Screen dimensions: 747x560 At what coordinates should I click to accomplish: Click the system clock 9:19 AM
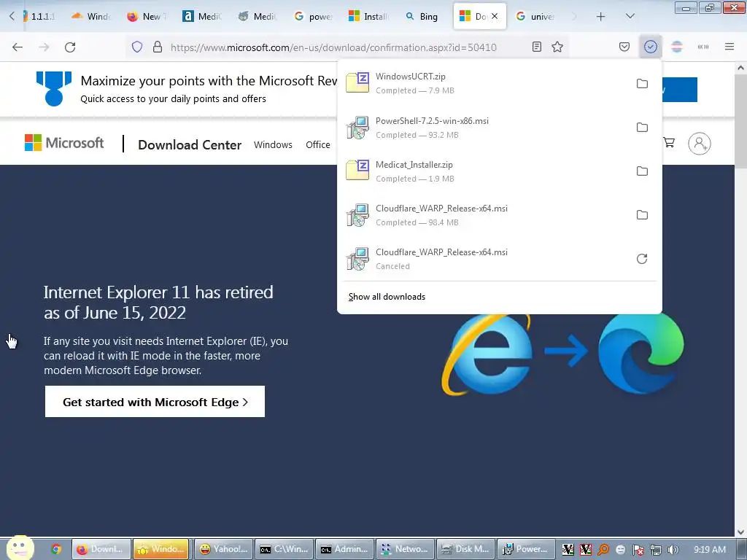click(710, 550)
